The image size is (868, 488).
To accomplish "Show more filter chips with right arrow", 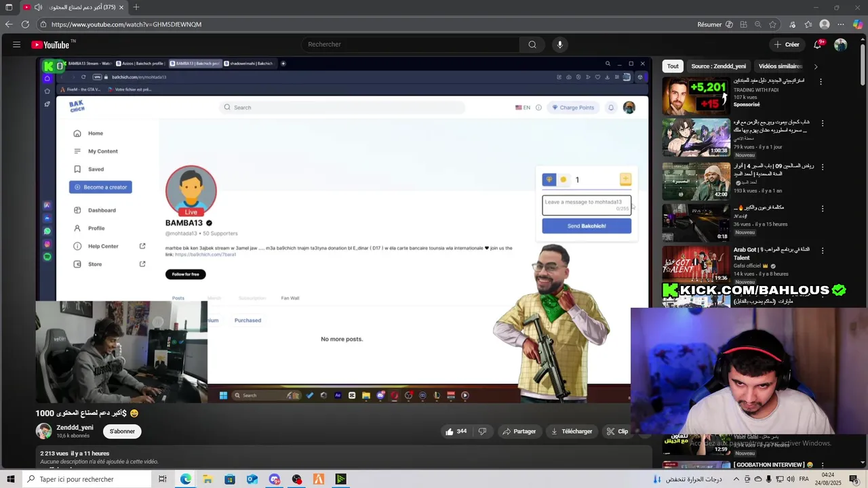I will tap(816, 66).
